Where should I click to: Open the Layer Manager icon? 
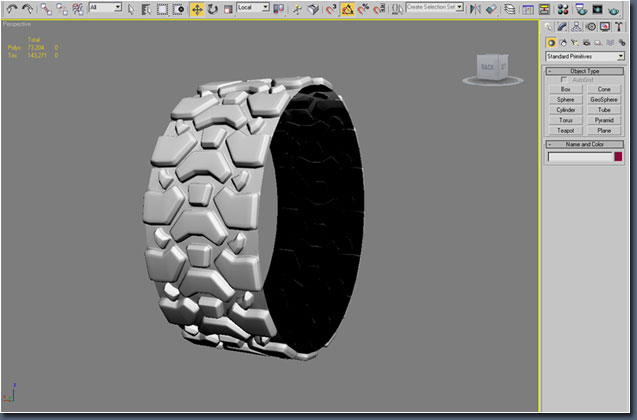pyautogui.click(x=509, y=9)
